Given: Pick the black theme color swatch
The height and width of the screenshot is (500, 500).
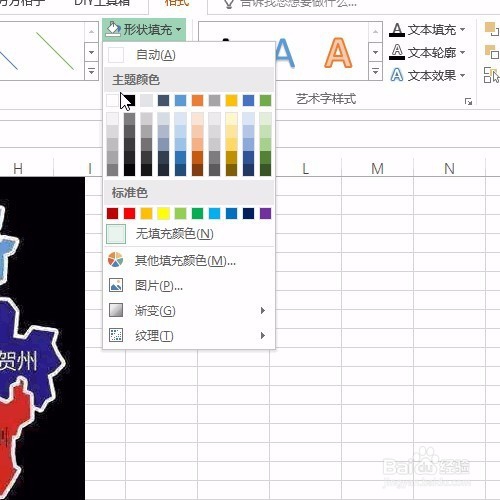Looking at the screenshot, I should (x=130, y=100).
